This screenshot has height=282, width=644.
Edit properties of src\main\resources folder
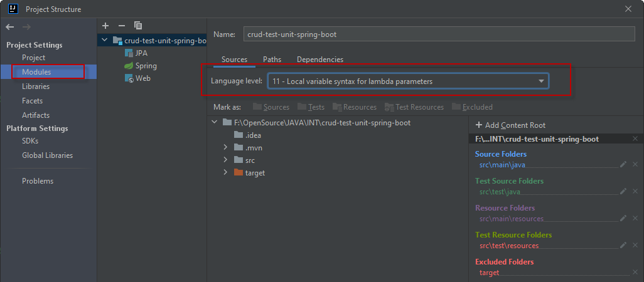coord(623,219)
